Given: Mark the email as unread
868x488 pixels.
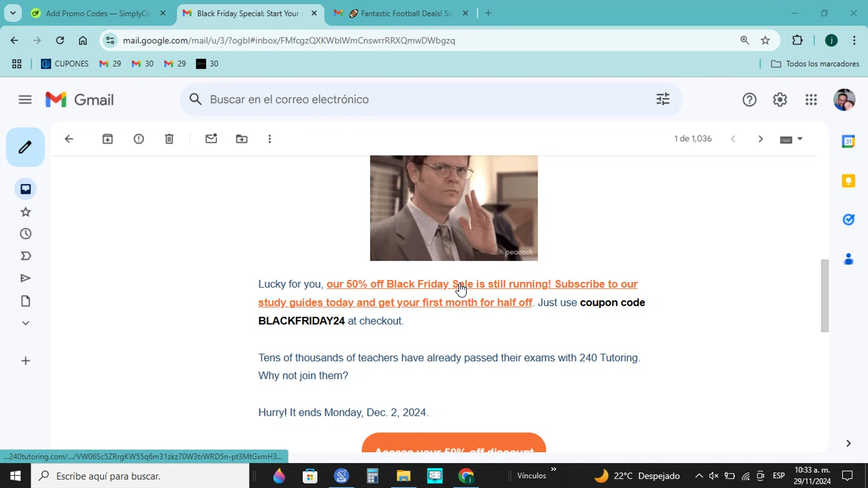Looking at the screenshot, I should tap(211, 139).
